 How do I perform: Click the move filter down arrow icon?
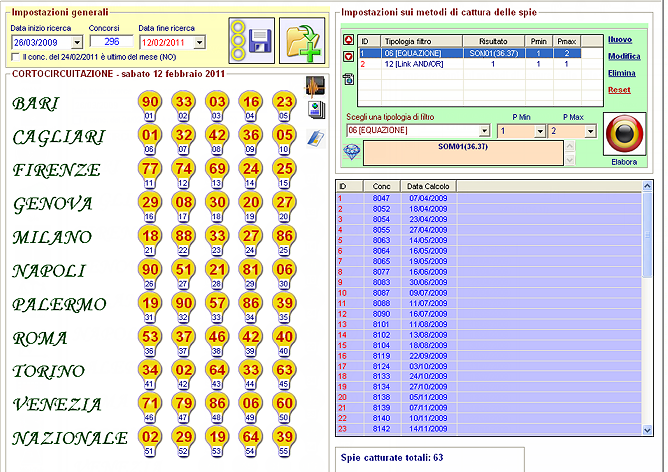click(x=348, y=56)
